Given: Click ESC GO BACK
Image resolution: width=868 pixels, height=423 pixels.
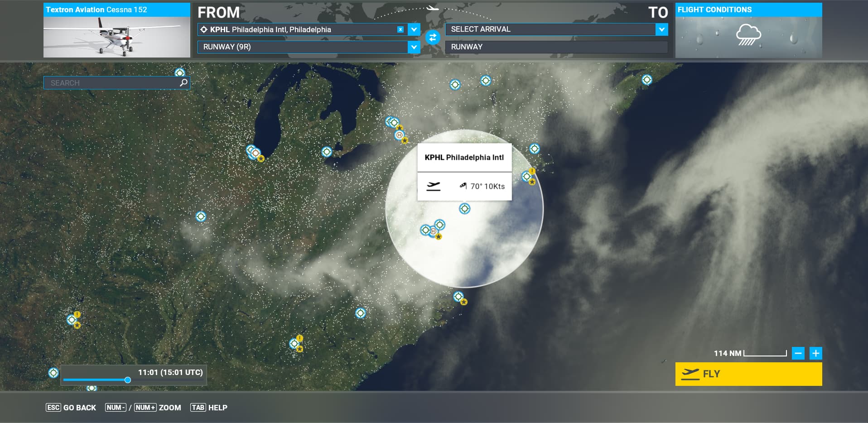Looking at the screenshot, I should (x=71, y=408).
